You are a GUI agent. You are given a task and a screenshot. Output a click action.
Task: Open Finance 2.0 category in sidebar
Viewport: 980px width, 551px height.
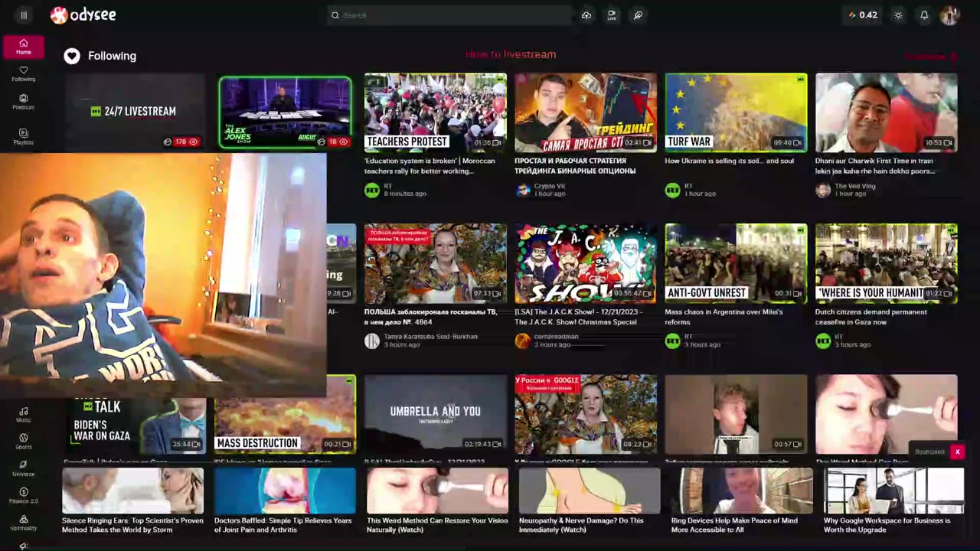pyautogui.click(x=24, y=496)
